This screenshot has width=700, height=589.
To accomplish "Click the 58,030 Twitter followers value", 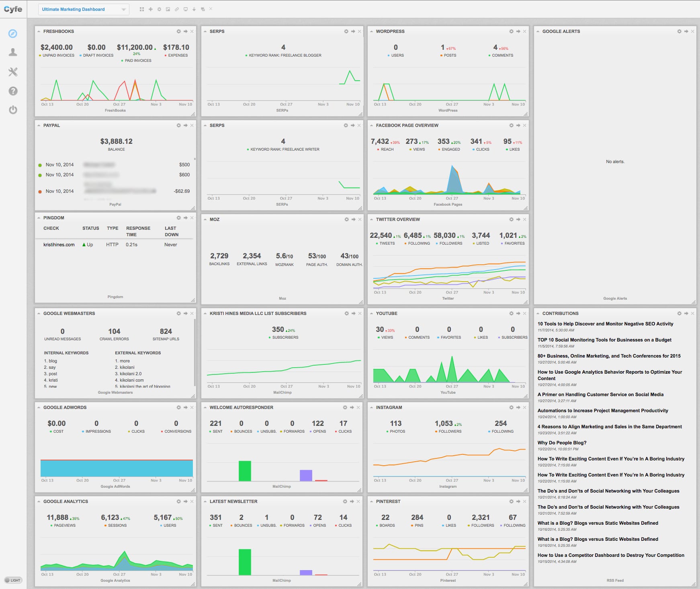I will [444, 235].
